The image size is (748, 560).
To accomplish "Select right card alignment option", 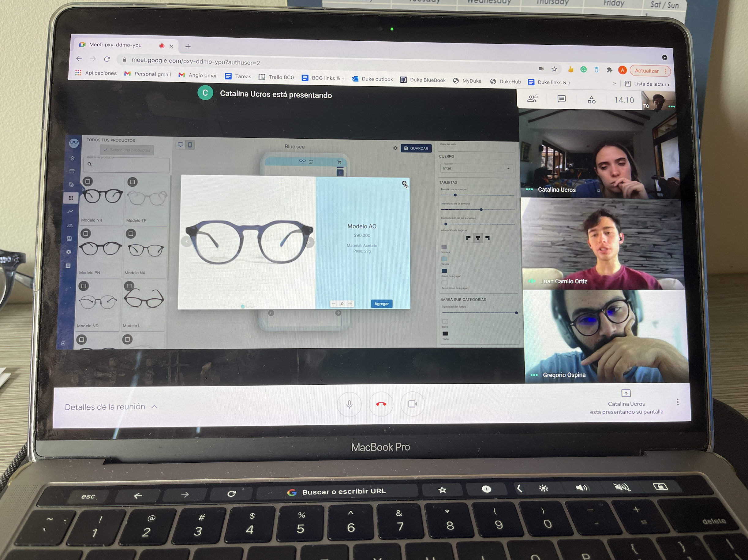I will [487, 238].
